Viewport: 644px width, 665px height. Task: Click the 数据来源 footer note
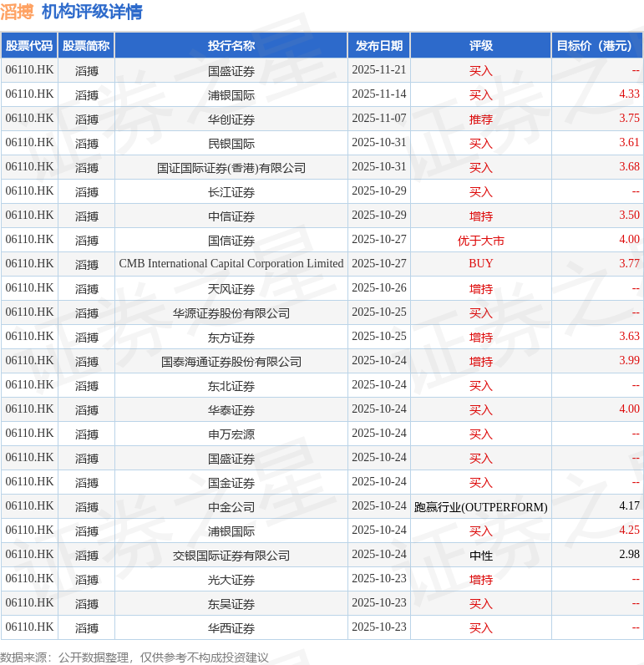click(134, 657)
